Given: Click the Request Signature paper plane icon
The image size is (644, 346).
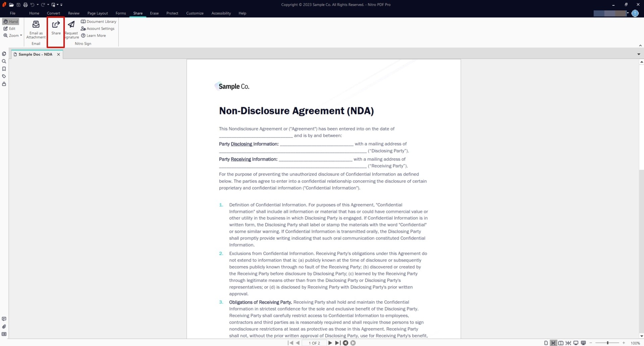Looking at the screenshot, I should [71, 25].
